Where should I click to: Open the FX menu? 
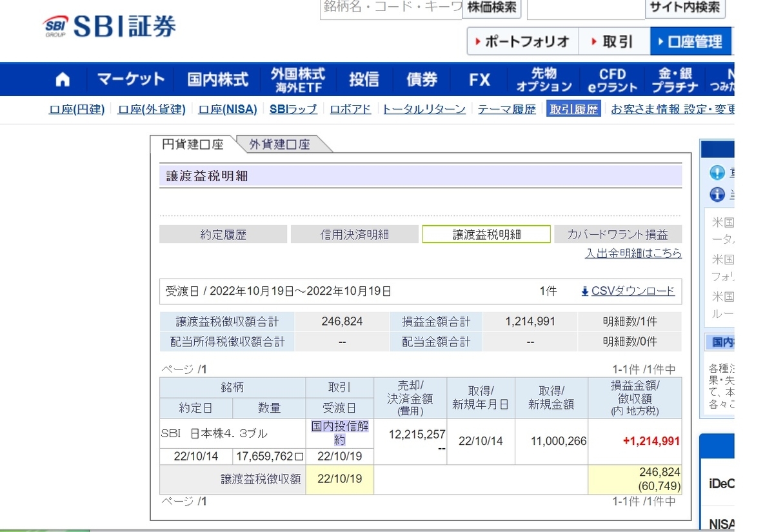pos(479,79)
